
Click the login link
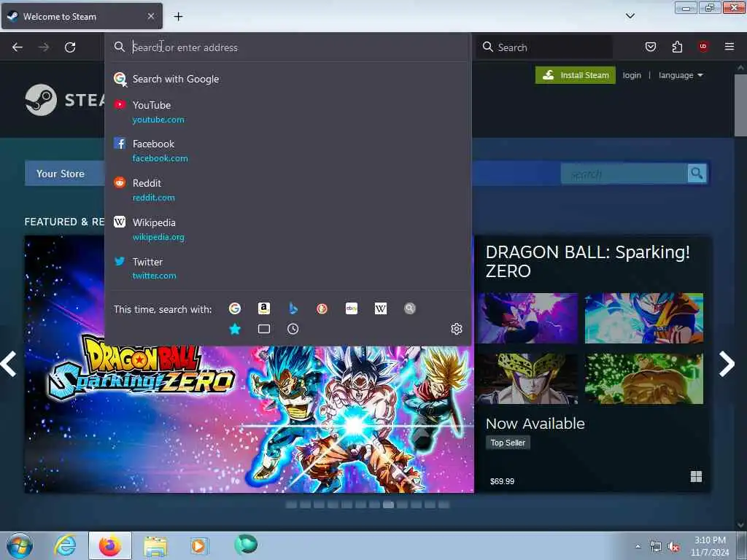click(632, 75)
